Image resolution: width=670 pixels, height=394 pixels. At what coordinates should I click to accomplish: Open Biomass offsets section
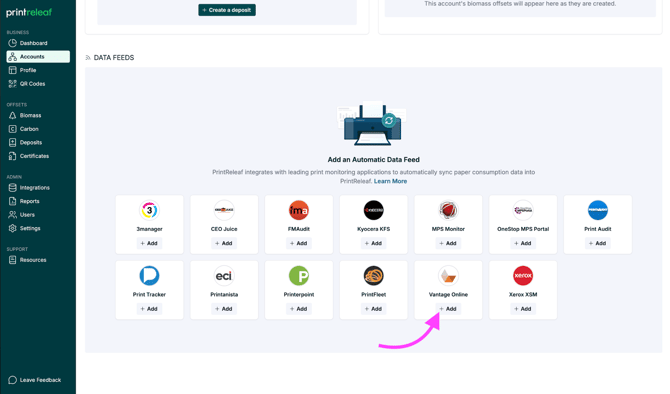click(30, 115)
